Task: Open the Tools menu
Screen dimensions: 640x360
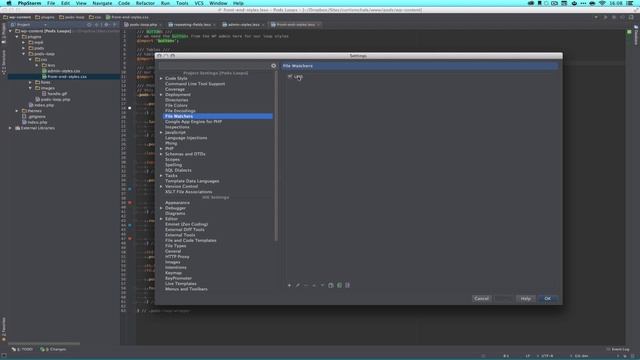Action: [182, 3]
